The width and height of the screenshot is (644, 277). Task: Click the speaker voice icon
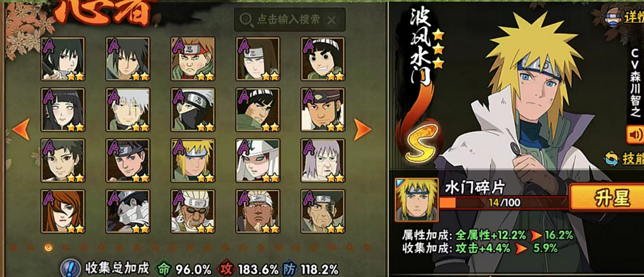point(635,135)
